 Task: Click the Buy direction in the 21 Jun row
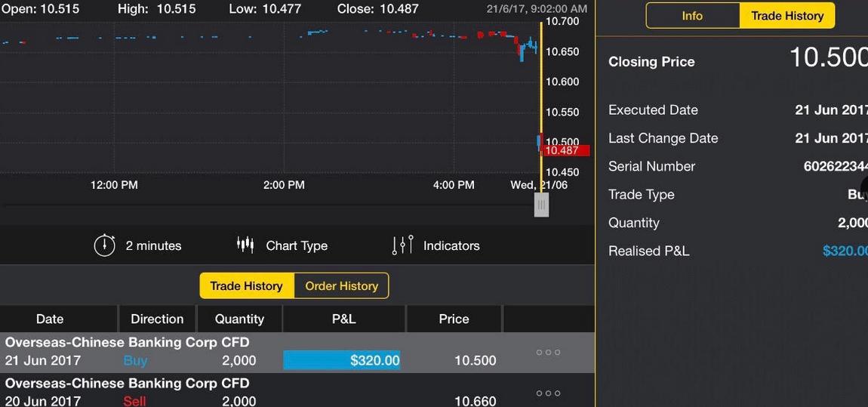(135, 361)
